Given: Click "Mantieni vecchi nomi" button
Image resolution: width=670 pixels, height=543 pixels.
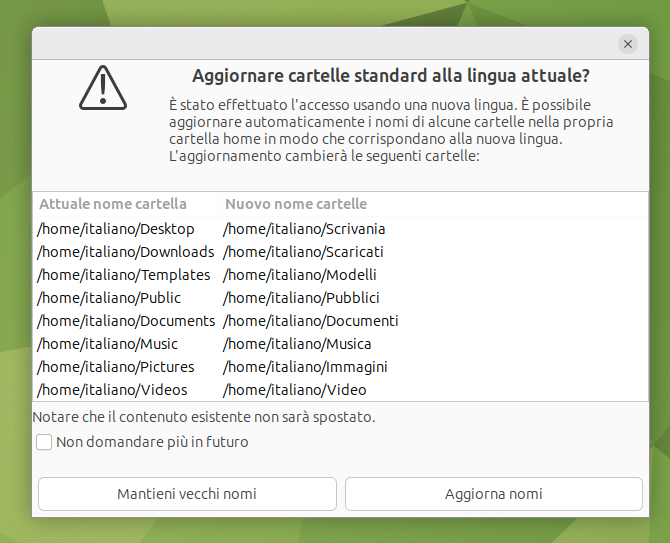Looking at the screenshot, I should [187, 494].
